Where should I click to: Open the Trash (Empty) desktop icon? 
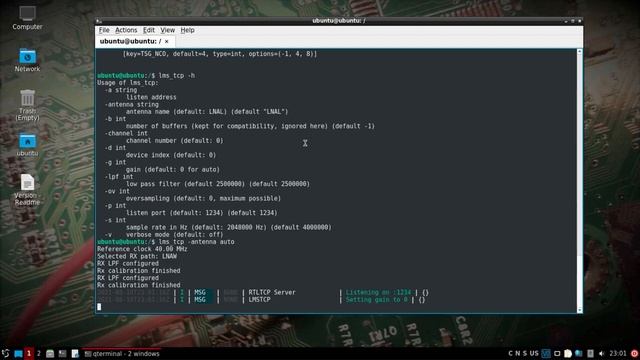(27, 105)
